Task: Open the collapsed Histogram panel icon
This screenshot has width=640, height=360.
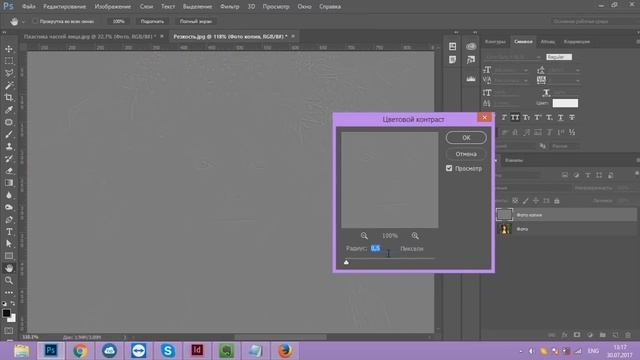Action: point(471,78)
